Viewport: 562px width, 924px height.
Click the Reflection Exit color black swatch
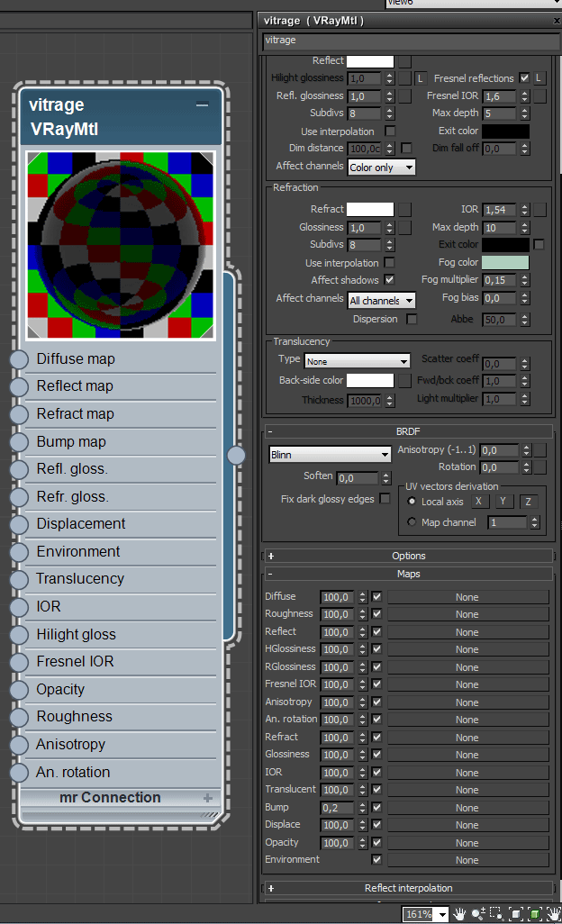tap(505, 131)
